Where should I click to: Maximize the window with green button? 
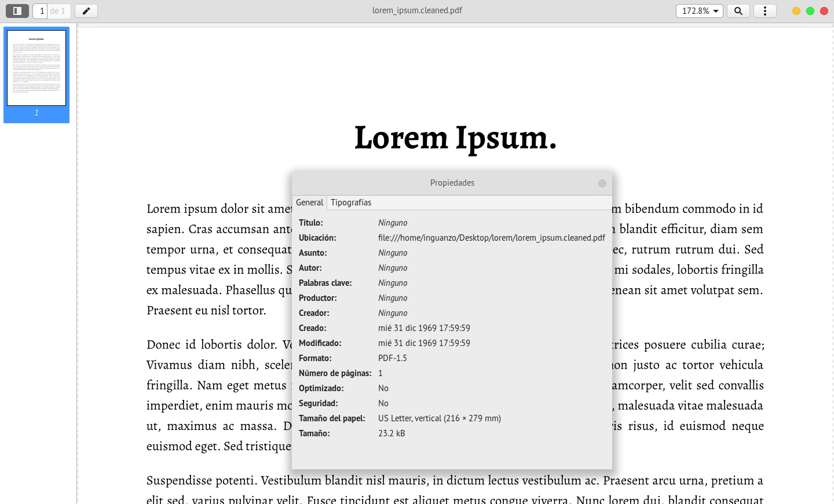coord(810,11)
